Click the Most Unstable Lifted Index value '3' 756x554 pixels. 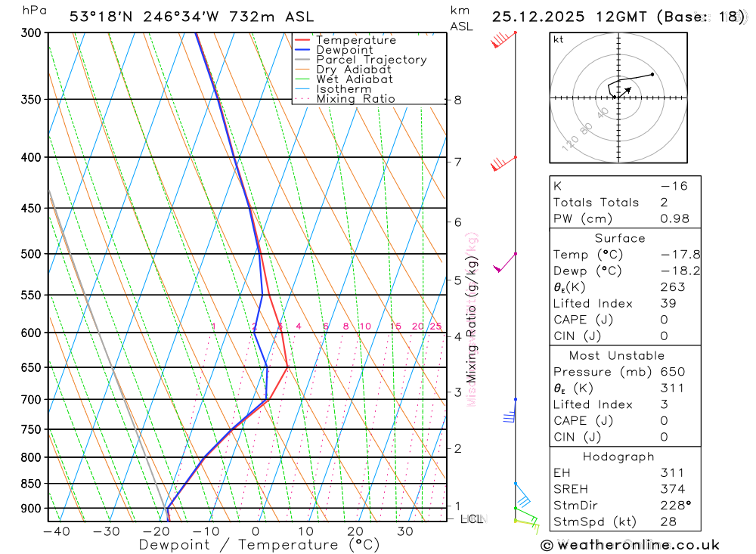pyautogui.click(x=665, y=404)
